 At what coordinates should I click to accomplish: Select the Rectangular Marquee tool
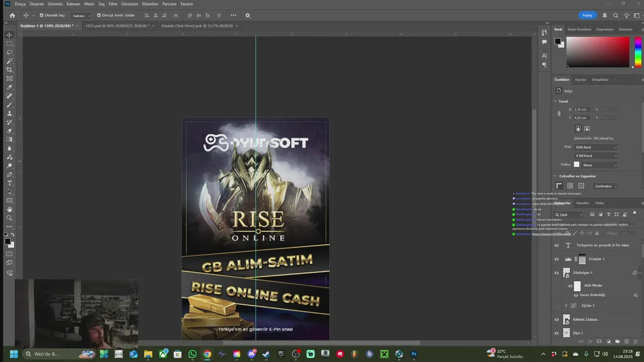pos(10,44)
